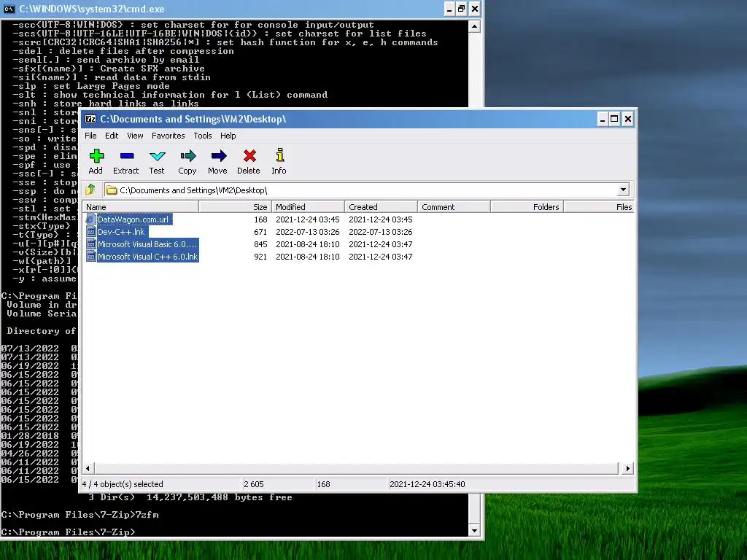
Task: Select the DataWagon.com.url file name
Action: tap(133, 219)
